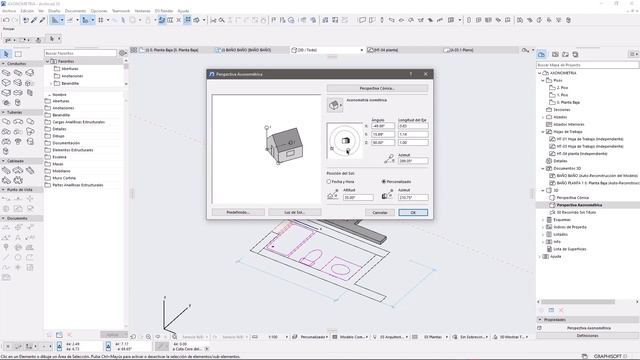Click the X angle input field

(x=383, y=126)
